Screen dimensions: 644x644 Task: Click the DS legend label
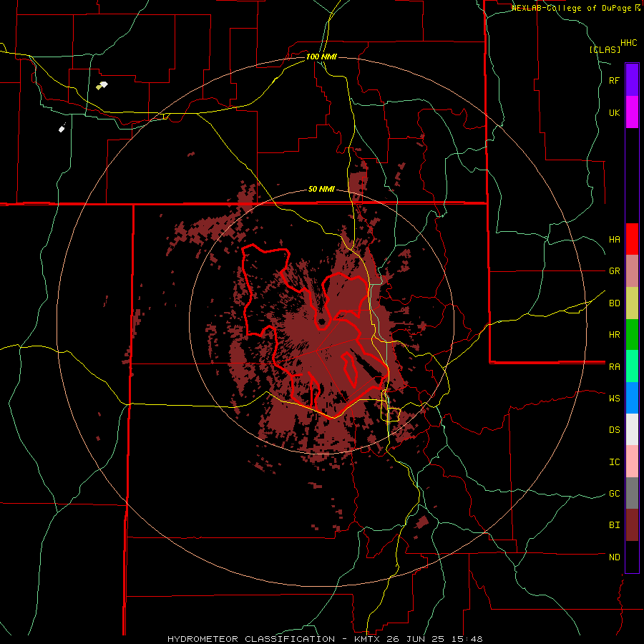click(614, 430)
